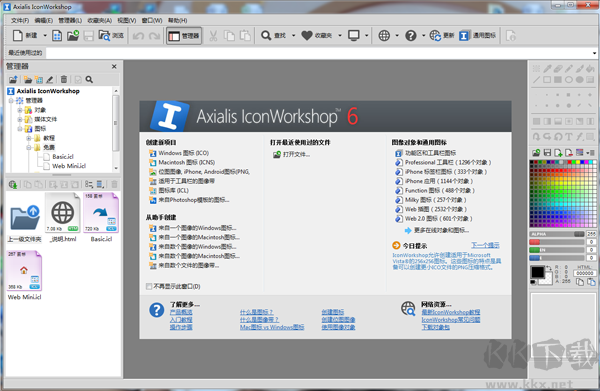
Task: Click the 下一个提示 link
Action: coord(485,245)
